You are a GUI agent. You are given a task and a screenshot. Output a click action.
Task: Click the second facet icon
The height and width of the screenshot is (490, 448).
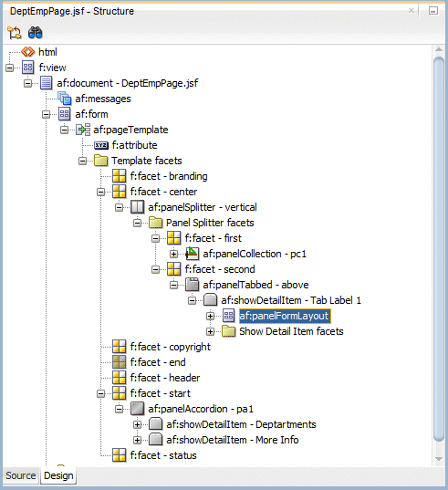(173, 269)
